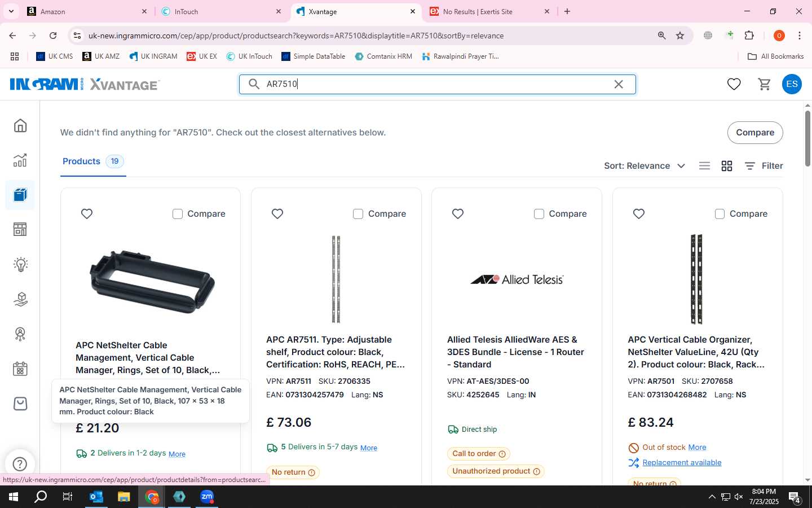Select the Products 19 tab

click(93, 161)
